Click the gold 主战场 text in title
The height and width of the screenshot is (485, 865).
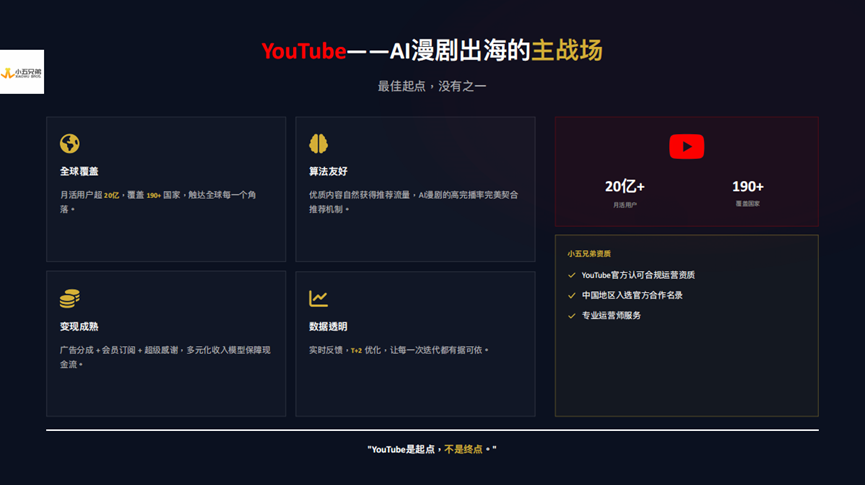point(566,51)
